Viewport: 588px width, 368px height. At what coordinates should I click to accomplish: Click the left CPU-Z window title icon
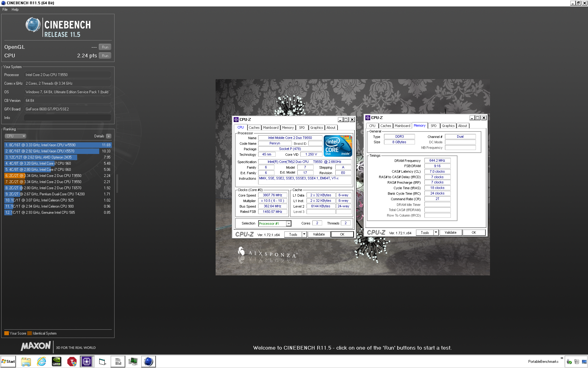coord(236,120)
